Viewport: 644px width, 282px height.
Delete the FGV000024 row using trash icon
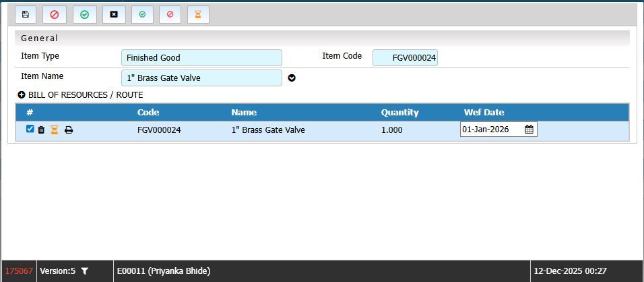(41, 130)
